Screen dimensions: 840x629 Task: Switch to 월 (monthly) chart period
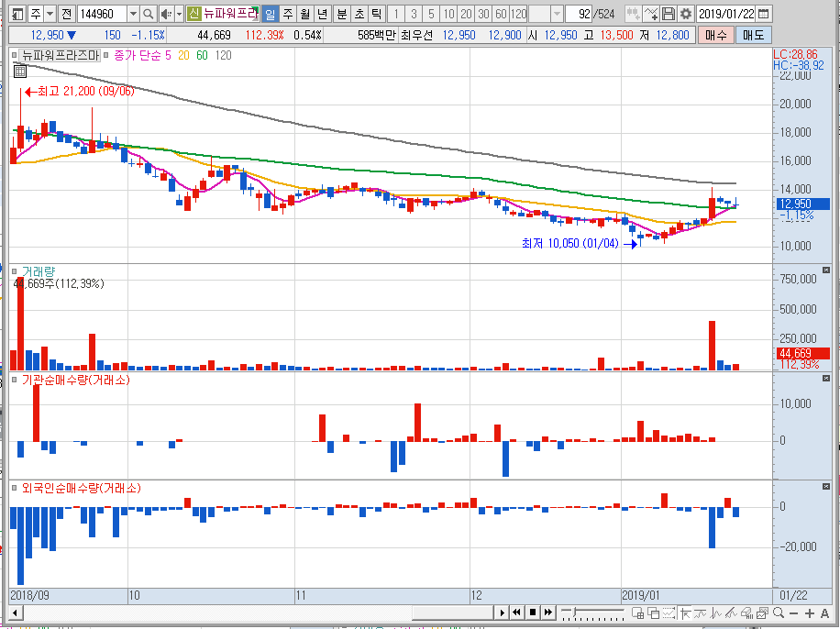(x=304, y=14)
